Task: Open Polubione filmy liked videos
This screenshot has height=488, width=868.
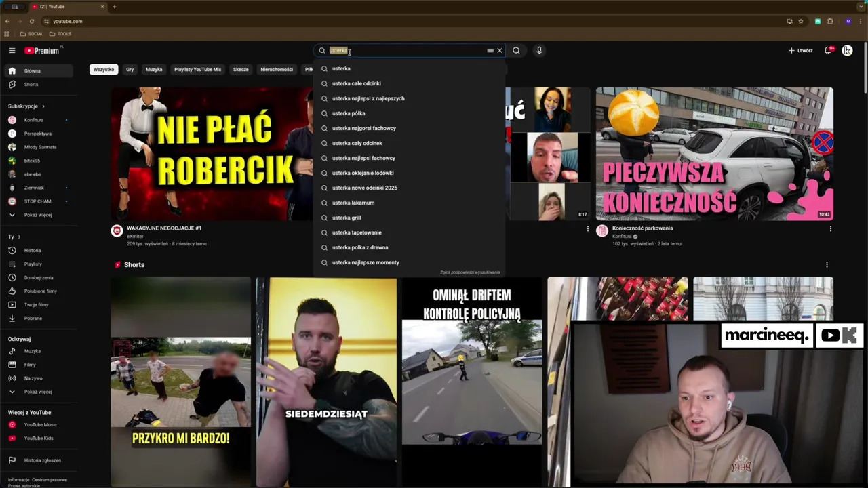Action: pyautogui.click(x=40, y=291)
